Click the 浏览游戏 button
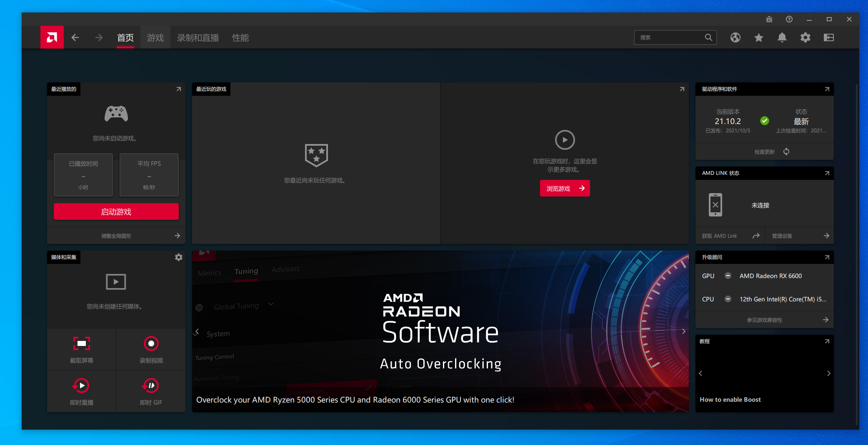Viewport: 868px width, 445px height. coord(565,188)
